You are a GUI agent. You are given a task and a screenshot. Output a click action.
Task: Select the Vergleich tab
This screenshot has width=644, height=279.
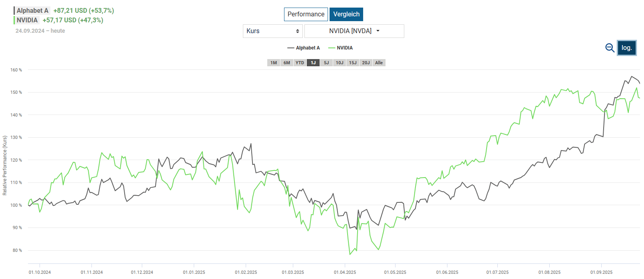[346, 14]
